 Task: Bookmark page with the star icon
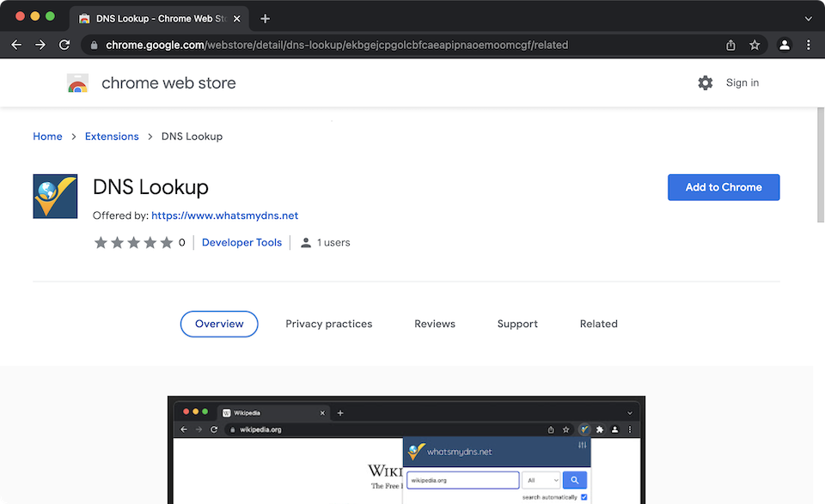(755, 45)
